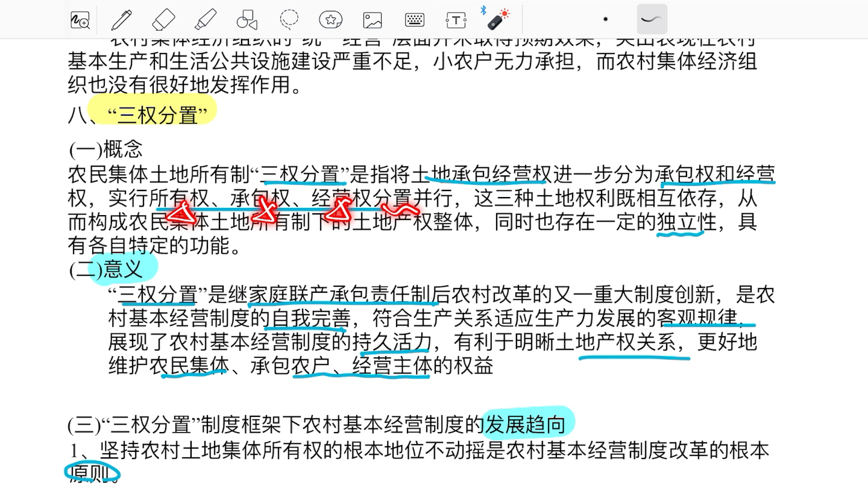Select the Shapes tool
868x488 pixels.
click(247, 20)
